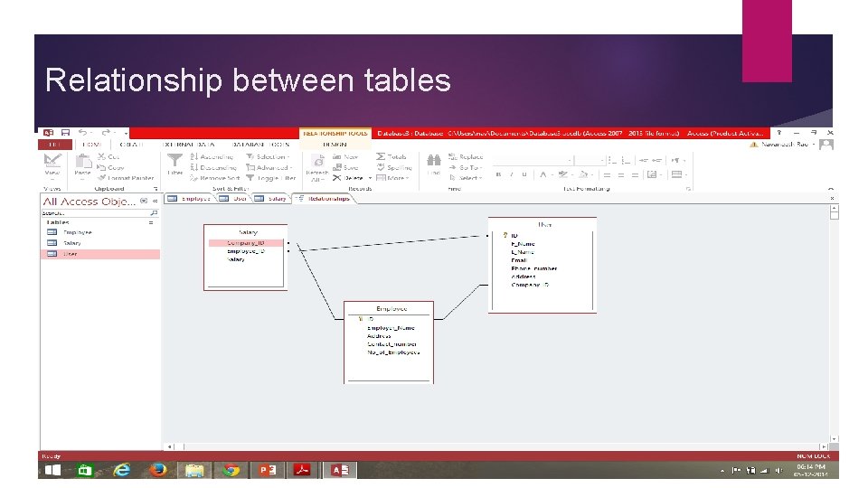Open the font size combo box
This screenshot has width=868, height=488.
(x=590, y=161)
